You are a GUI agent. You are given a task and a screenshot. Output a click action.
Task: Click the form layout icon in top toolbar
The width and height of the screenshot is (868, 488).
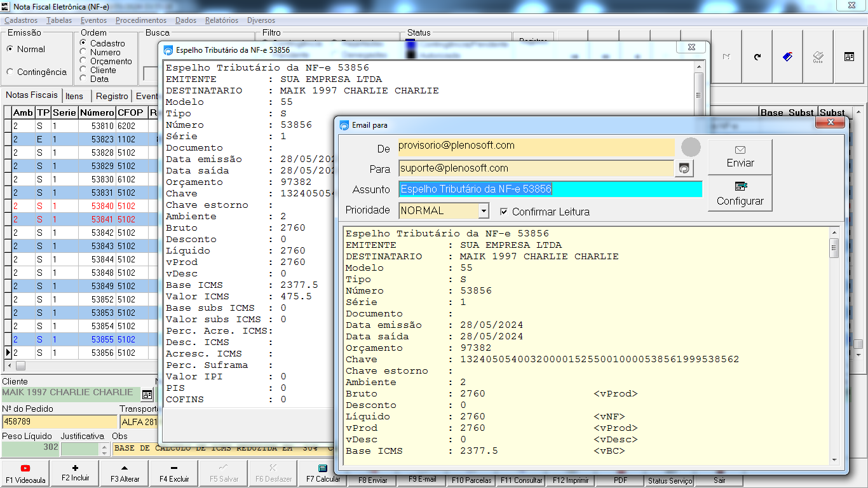[x=849, y=57]
